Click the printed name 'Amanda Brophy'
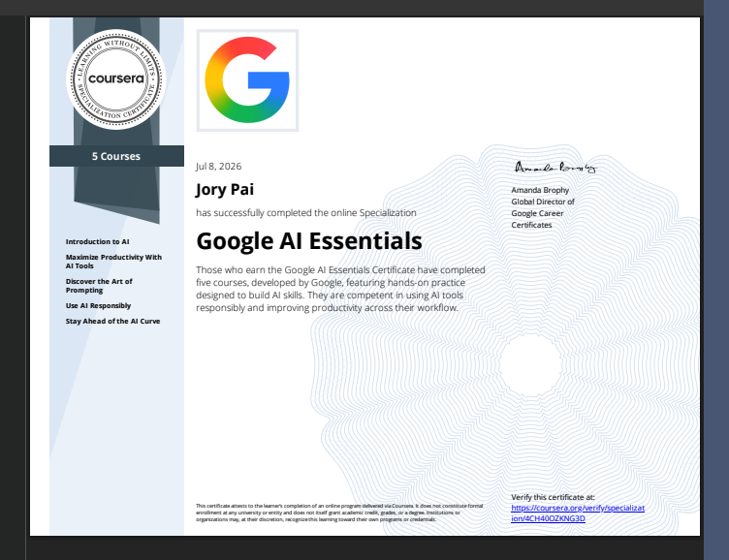Viewport: 729px width, 560px height. click(540, 190)
